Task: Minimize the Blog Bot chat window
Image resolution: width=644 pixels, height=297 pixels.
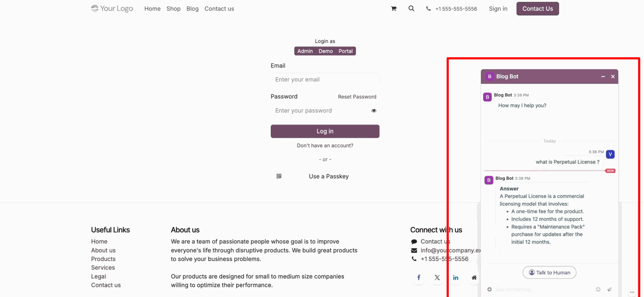Action: (603, 77)
